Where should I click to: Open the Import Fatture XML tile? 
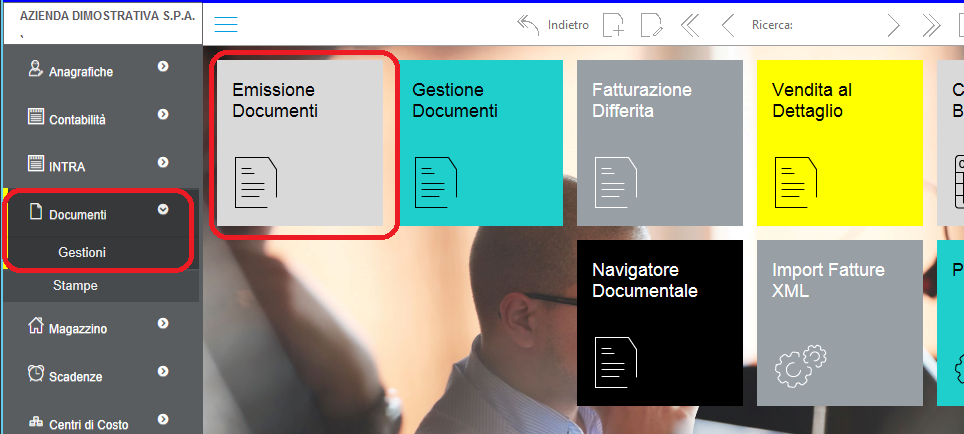[840, 323]
